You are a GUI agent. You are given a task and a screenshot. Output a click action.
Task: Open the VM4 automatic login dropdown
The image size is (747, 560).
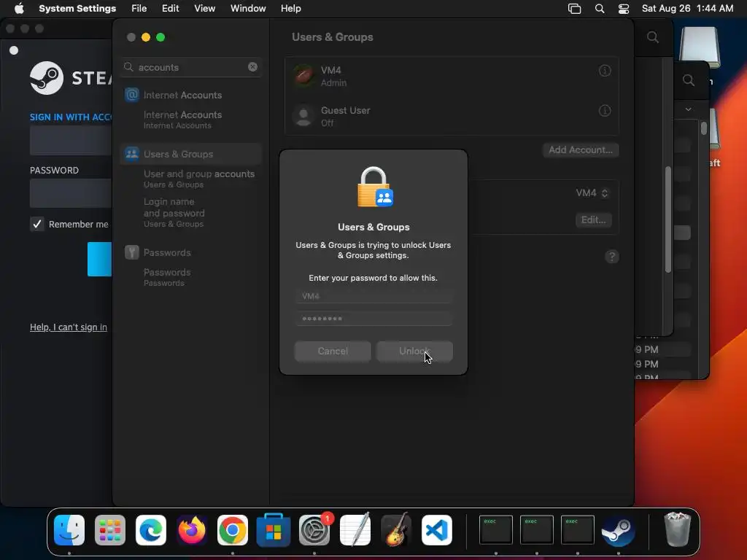[x=592, y=192]
